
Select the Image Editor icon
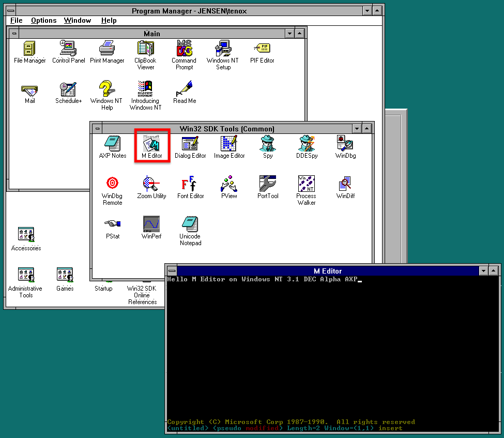point(229,144)
